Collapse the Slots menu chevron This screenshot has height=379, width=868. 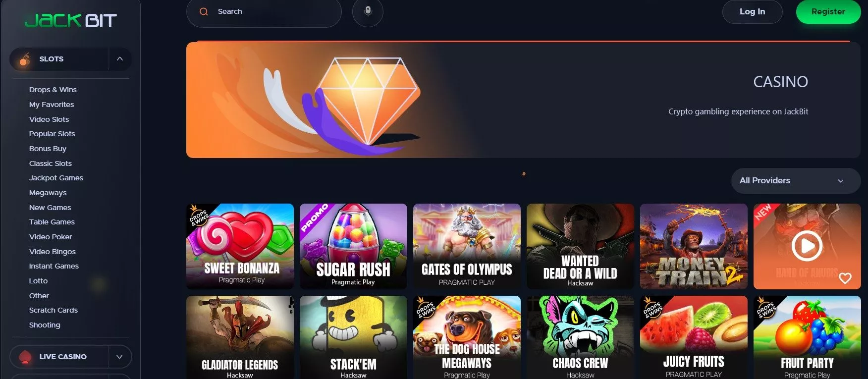coord(119,59)
